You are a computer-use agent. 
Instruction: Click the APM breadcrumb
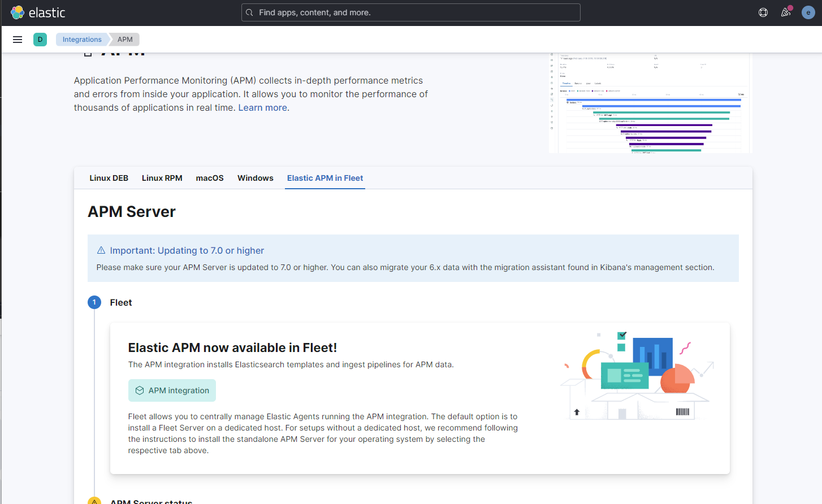125,40
